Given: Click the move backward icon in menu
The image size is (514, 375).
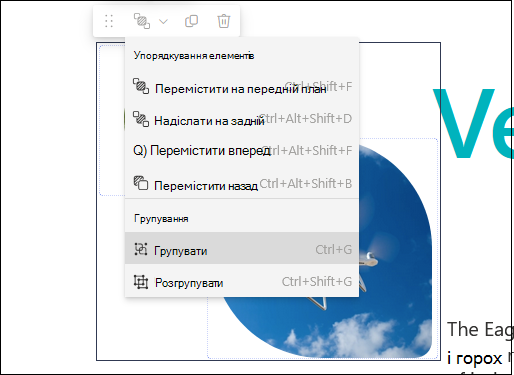Looking at the screenshot, I should (141, 183).
